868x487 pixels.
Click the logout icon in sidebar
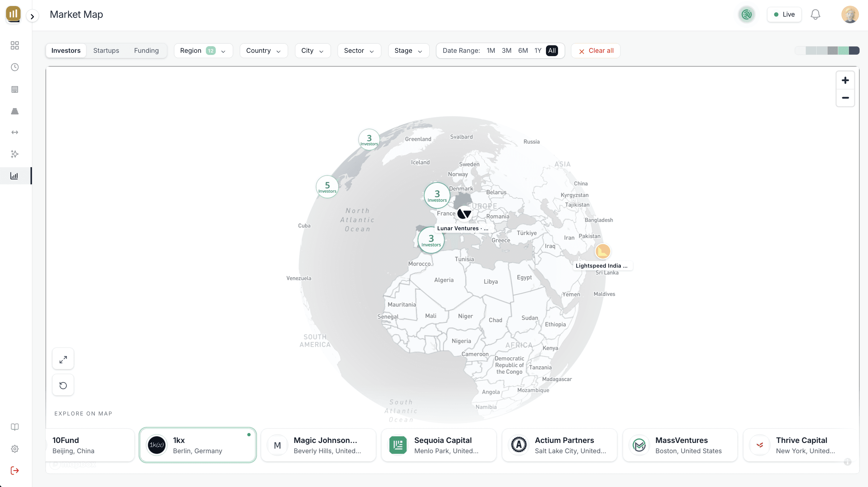14,470
